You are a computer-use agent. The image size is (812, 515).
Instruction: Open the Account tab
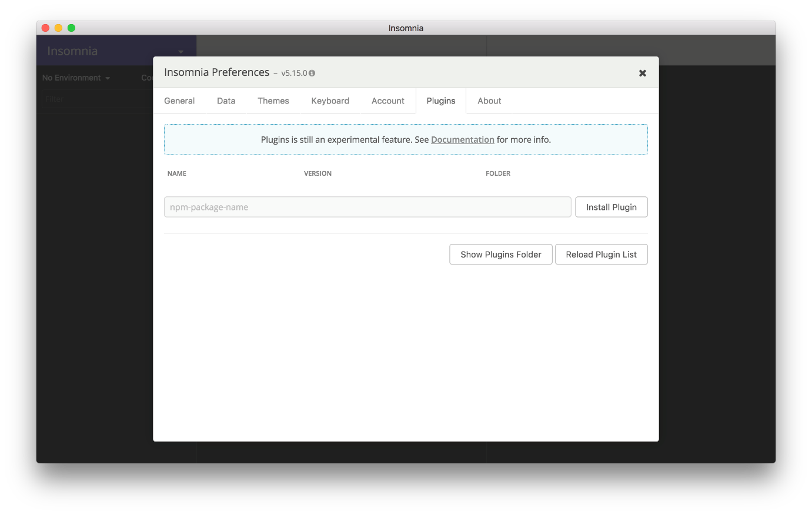[x=387, y=101]
